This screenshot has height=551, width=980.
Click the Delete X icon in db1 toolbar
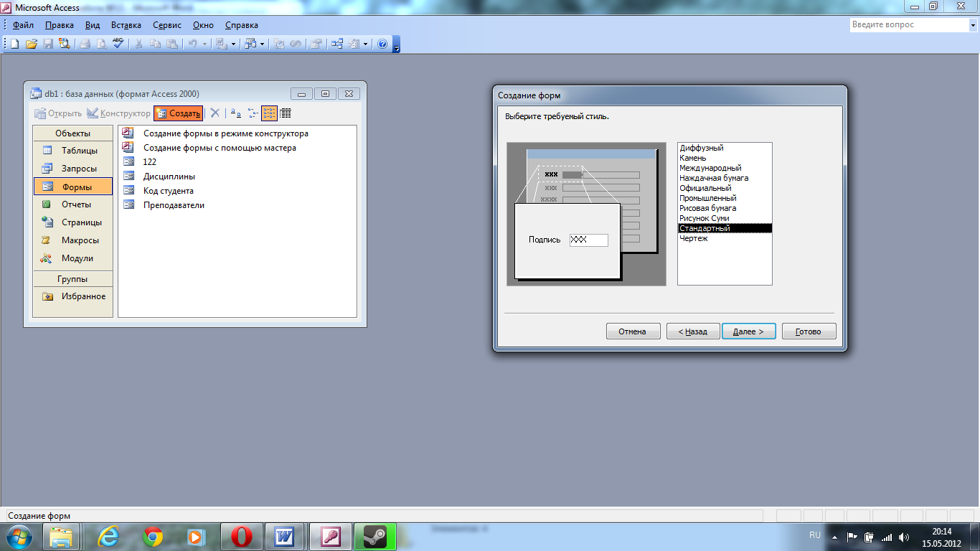215,113
